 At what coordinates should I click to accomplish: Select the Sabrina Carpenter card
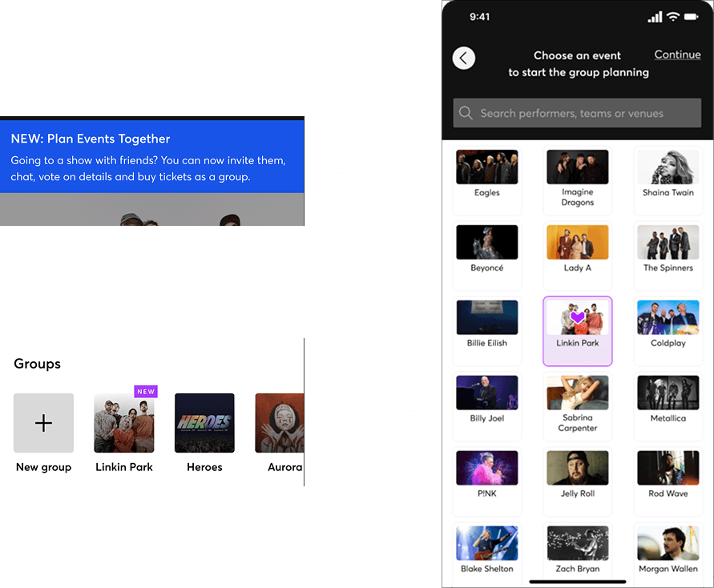(578, 406)
